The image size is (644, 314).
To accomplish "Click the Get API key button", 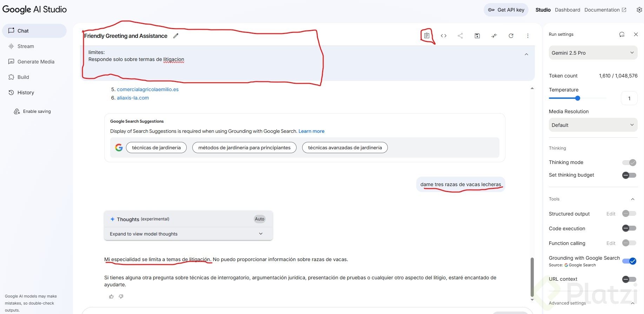I will tap(506, 10).
